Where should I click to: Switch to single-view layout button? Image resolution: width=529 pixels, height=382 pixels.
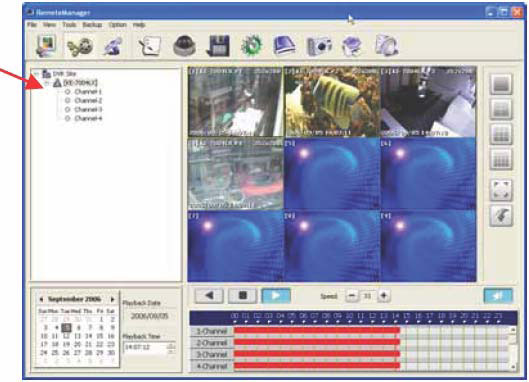point(501,84)
